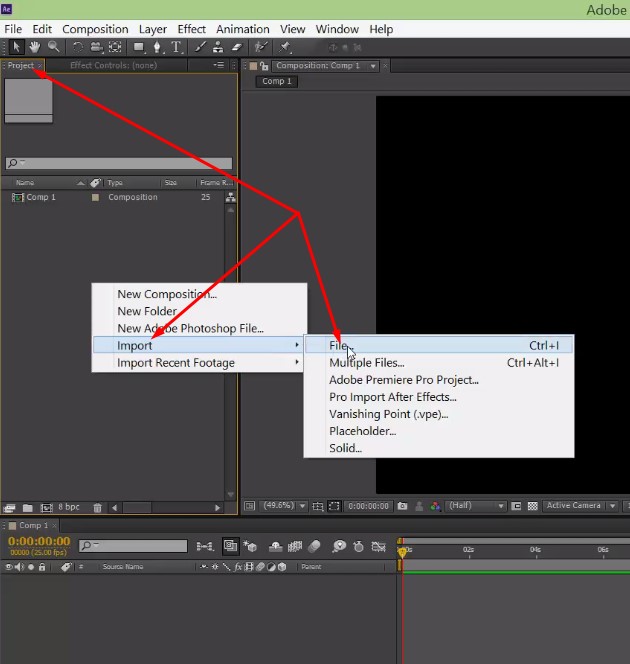
Task: Select the Selection arrow tool
Action: [16, 47]
